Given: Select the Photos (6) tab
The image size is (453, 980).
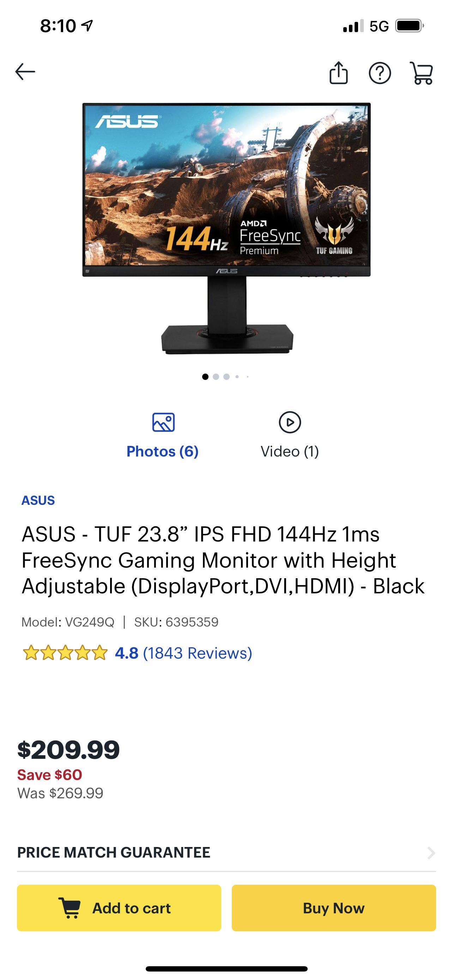Looking at the screenshot, I should pos(162,451).
